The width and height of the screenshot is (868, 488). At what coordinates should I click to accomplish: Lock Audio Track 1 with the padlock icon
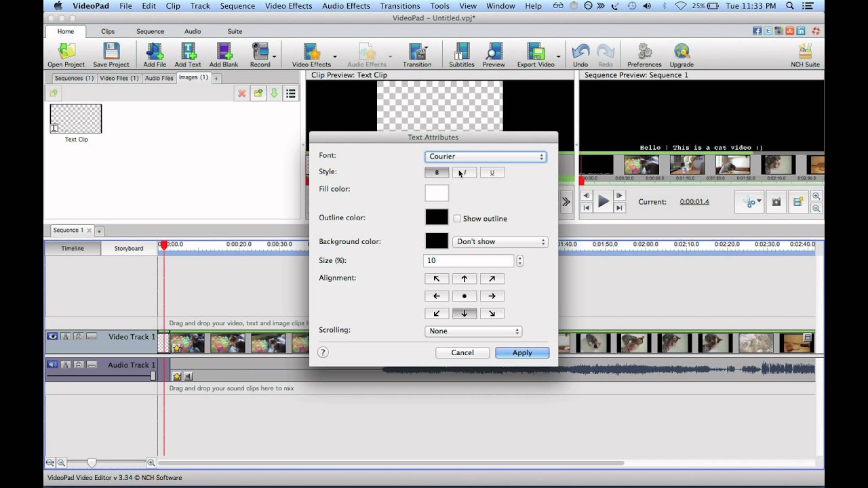click(x=79, y=365)
